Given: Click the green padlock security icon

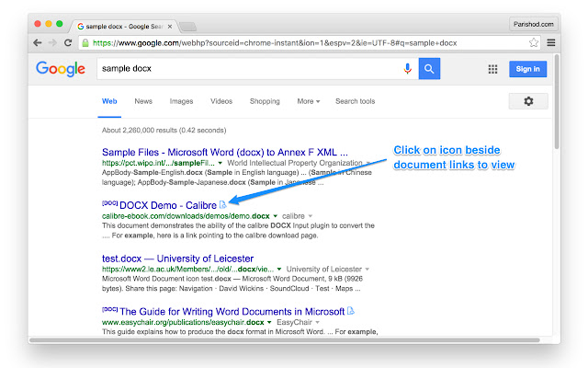Looking at the screenshot, I should tap(85, 43).
